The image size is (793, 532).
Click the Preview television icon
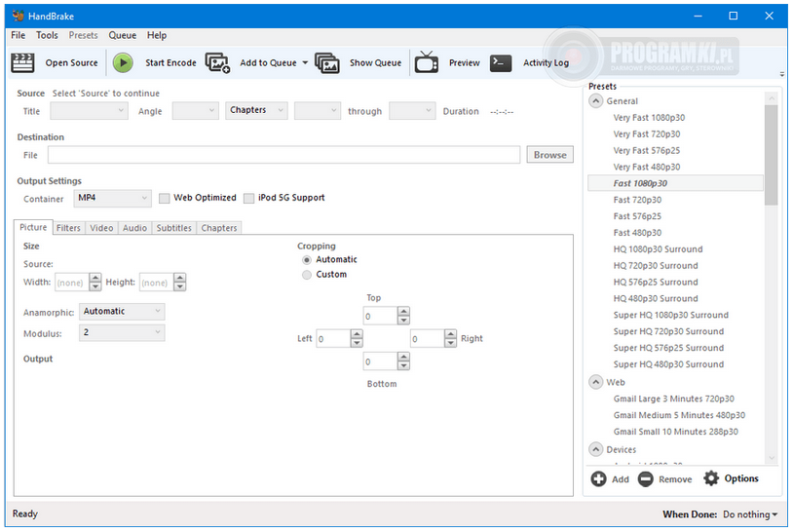427,62
